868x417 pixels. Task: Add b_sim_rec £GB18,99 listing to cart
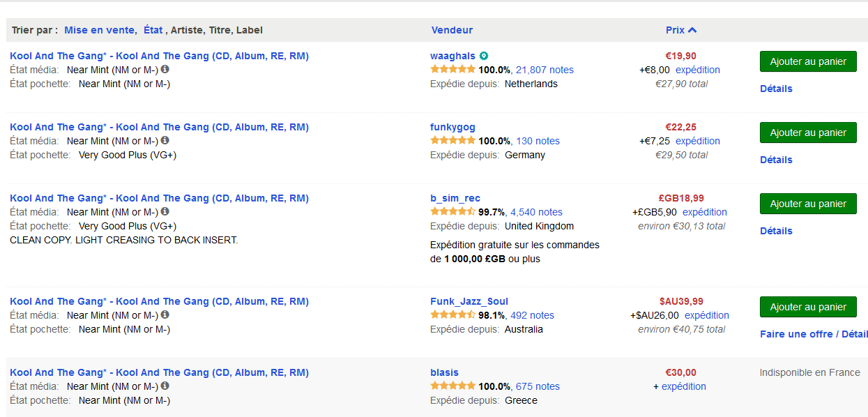pos(808,204)
